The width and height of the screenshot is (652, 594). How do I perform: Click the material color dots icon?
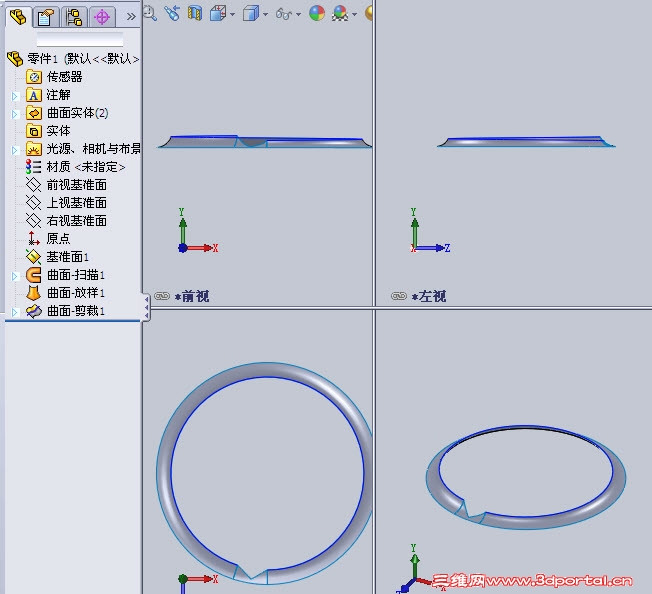coord(33,167)
